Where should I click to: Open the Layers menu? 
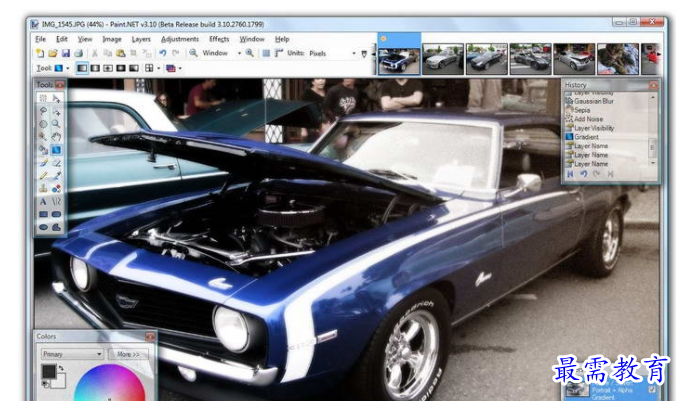click(x=141, y=39)
